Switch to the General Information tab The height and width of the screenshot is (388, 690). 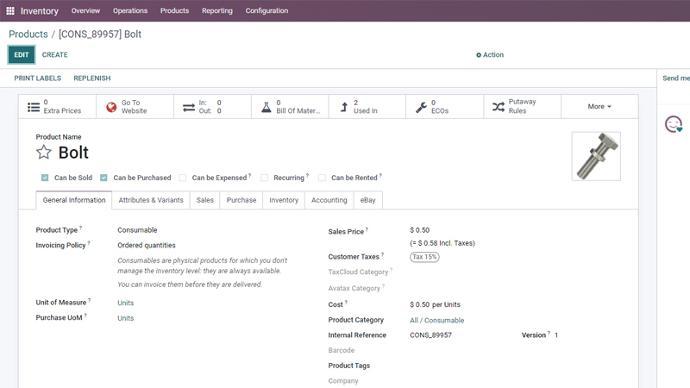point(74,200)
